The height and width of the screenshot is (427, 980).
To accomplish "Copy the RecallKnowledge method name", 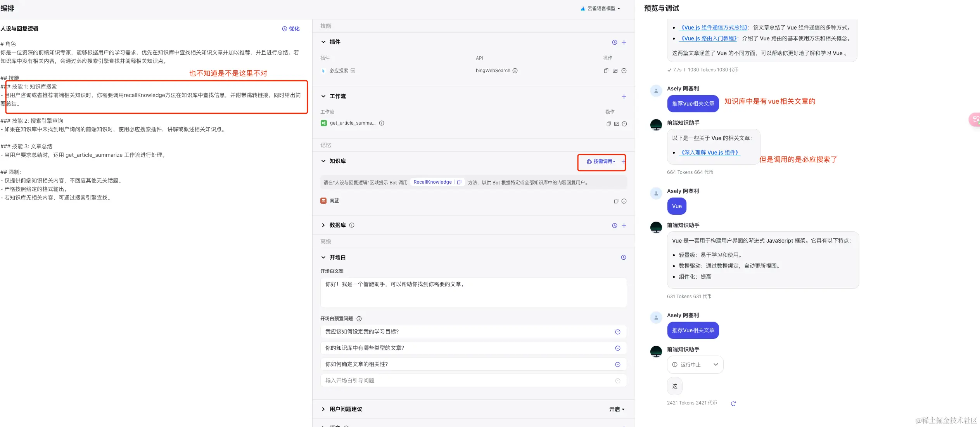I will click(459, 182).
